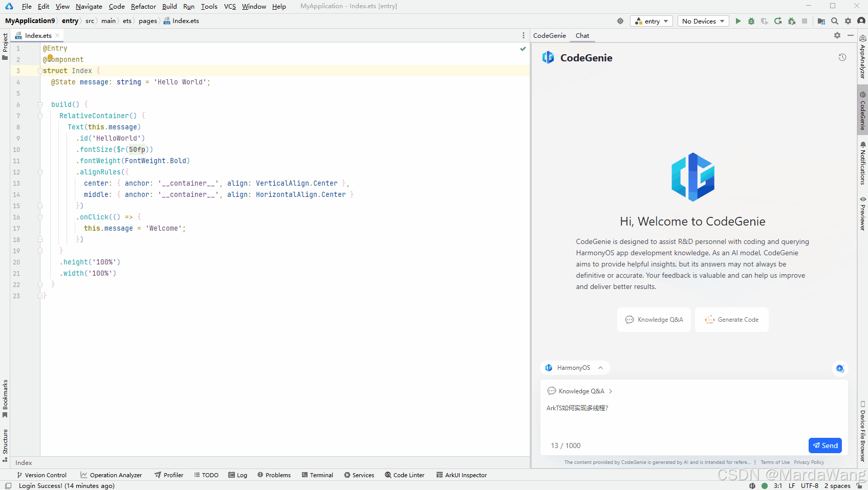This screenshot has width=868, height=490.
Task: Open Previewer side tool window
Action: click(x=863, y=213)
